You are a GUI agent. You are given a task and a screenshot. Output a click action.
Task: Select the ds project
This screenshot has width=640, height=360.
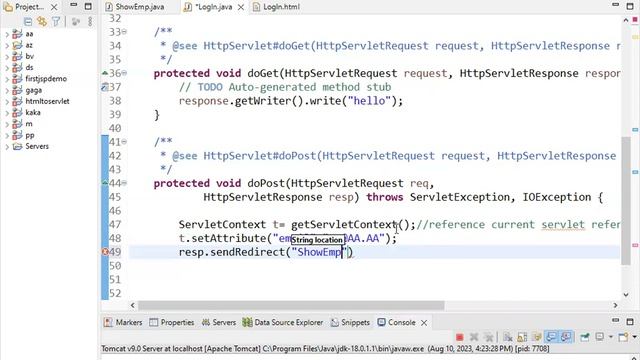pyautogui.click(x=29, y=68)
